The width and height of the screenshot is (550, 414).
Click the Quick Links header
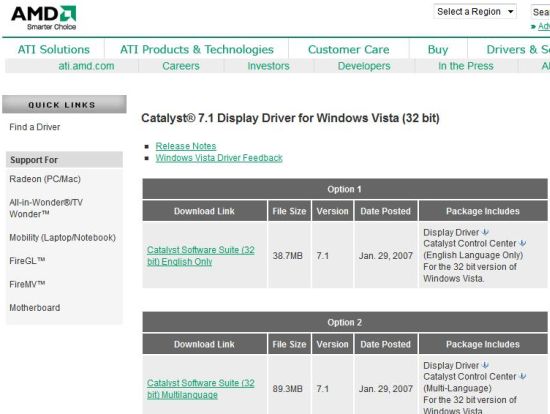click(x=64, y=105)
